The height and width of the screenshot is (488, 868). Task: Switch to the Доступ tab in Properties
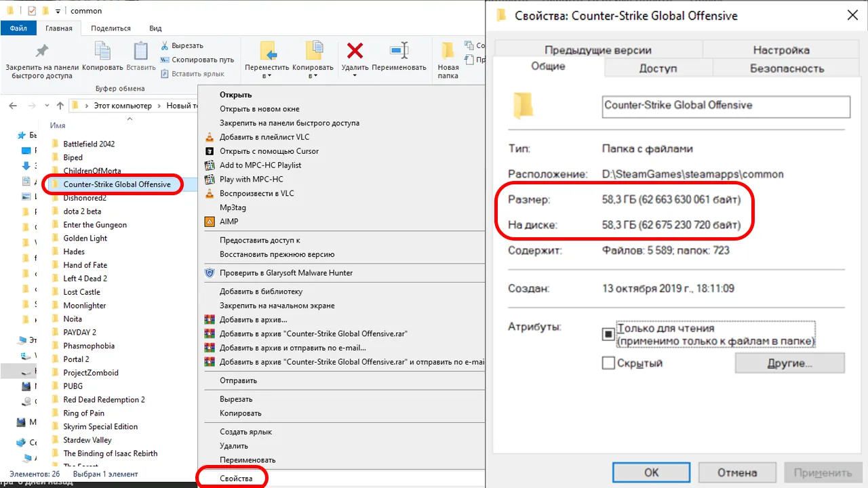658,68
